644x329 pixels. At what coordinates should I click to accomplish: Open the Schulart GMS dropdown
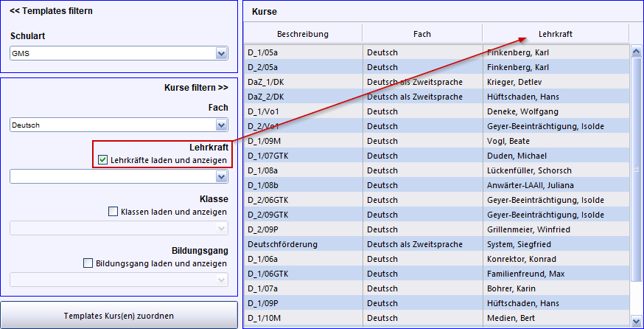tap(221, 53)
